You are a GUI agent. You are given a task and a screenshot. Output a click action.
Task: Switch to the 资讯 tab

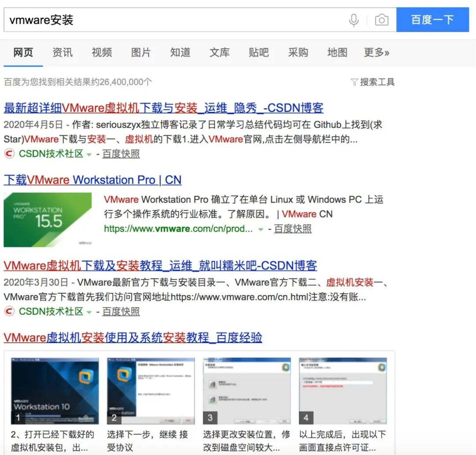coord(63,52)
